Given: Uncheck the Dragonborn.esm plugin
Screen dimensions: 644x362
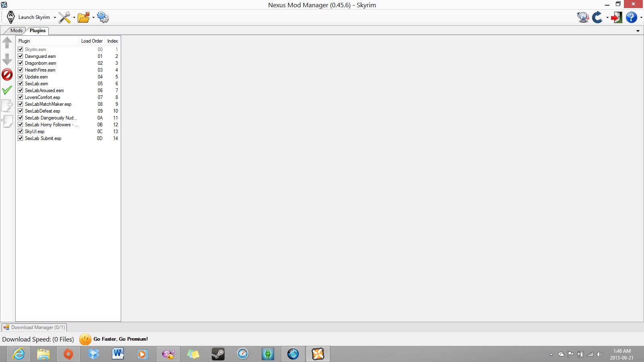Looking at the screenshot, I should click(x=21, y=63).
